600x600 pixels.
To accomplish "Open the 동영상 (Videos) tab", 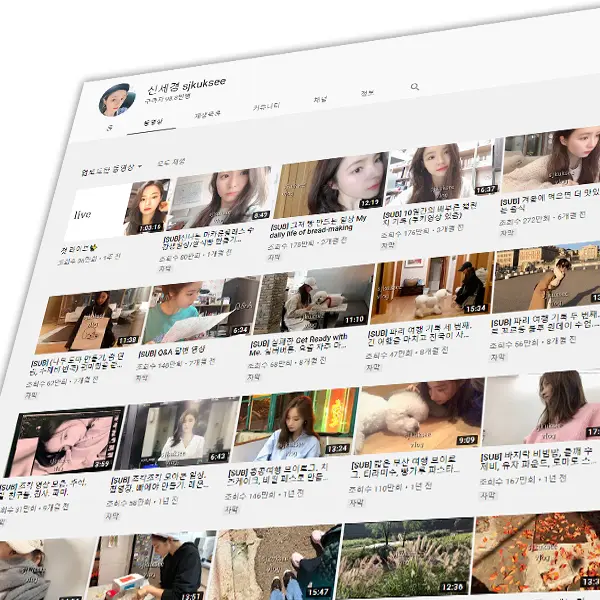I will point(154,122).
